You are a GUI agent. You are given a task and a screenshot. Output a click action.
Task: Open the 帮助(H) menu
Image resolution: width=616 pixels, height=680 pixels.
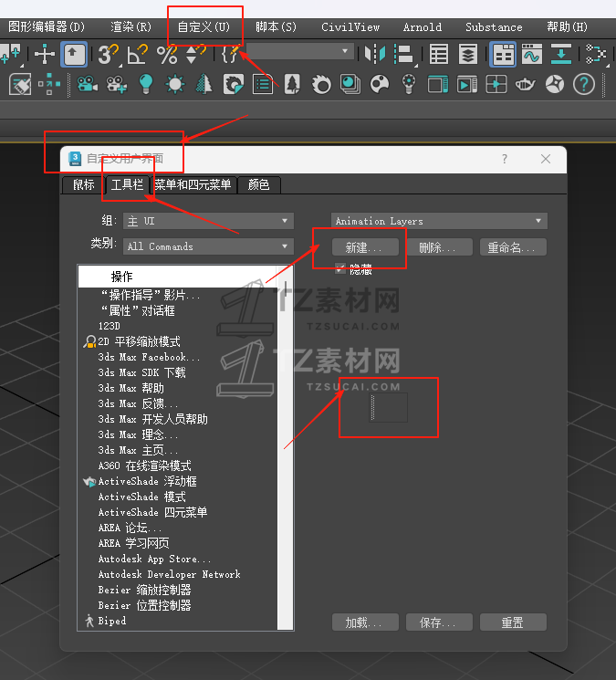[x=567, y=26]
